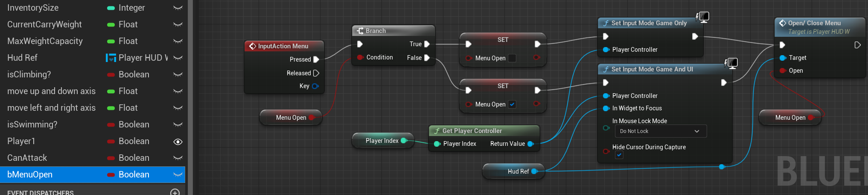This screenshot has height=195, width=868.
Task: Click Pressed execution pin on InputAction Menu
Action: click(x=316, y=59)
